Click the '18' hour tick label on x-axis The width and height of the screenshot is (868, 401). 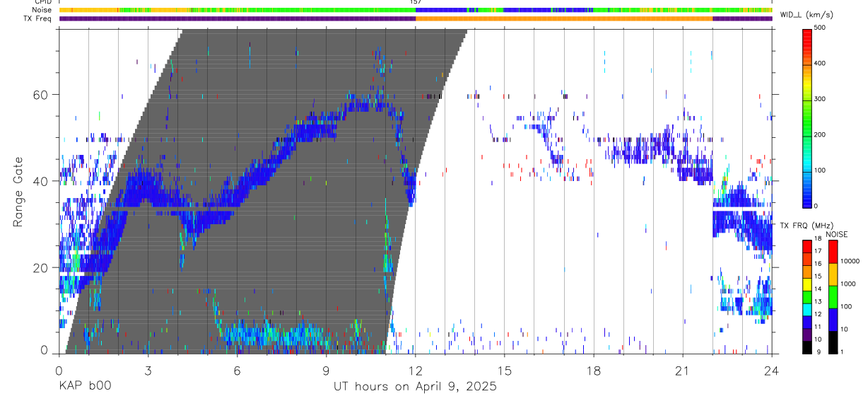pos(594,371)
